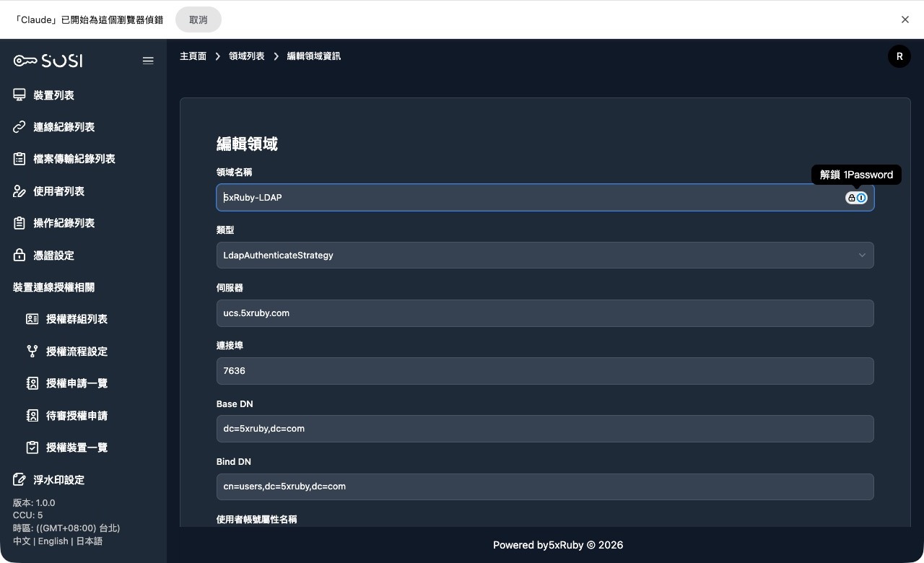Open the 類型 LdapAuthenticateStrategy dropdown
The image size is (924, 563).
coord(544,256)
